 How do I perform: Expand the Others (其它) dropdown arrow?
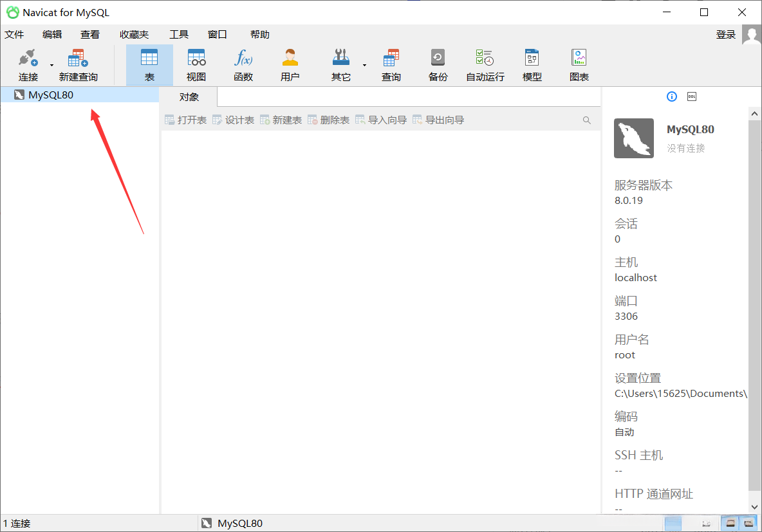(364, 65)
